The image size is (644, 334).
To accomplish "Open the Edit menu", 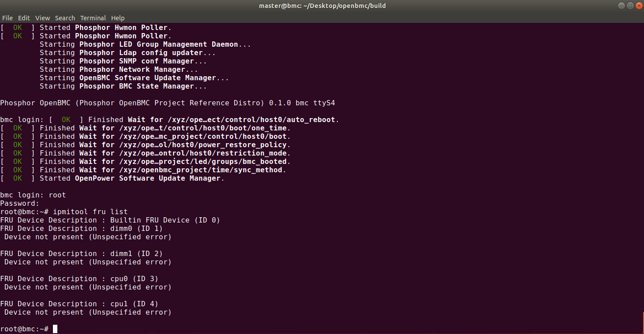I will 24,18.
